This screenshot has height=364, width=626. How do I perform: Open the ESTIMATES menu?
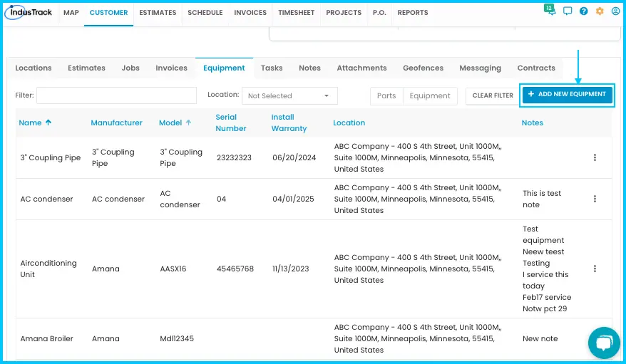158,13
